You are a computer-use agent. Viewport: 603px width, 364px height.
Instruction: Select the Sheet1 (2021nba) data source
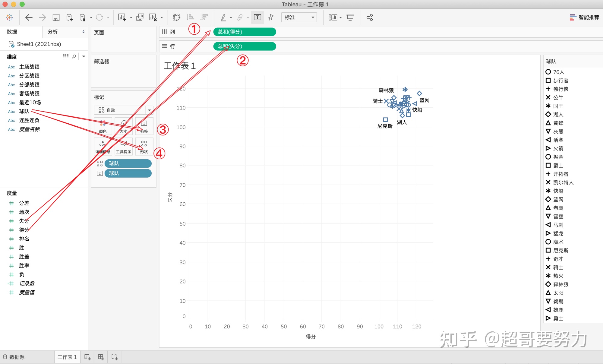(39, 44)
